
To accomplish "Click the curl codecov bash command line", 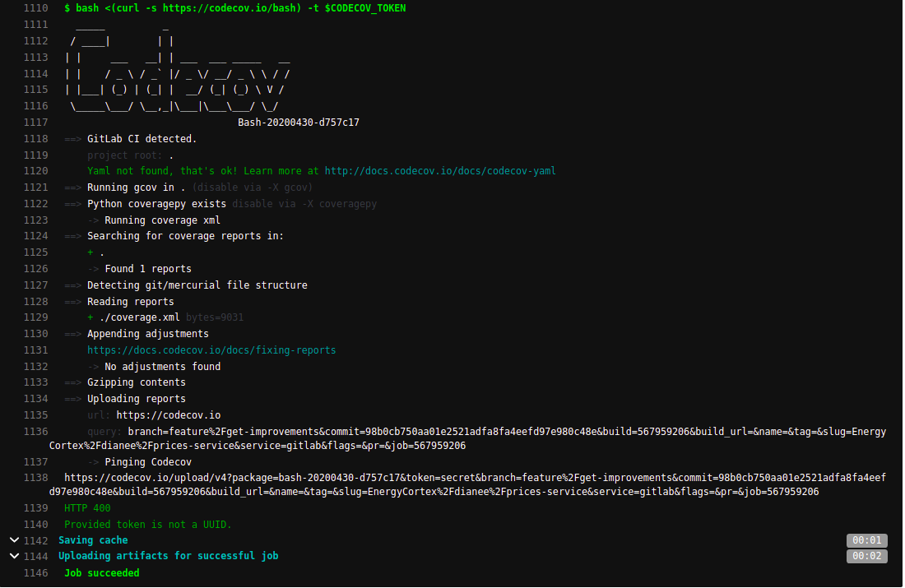I will (x=235, y=8).
